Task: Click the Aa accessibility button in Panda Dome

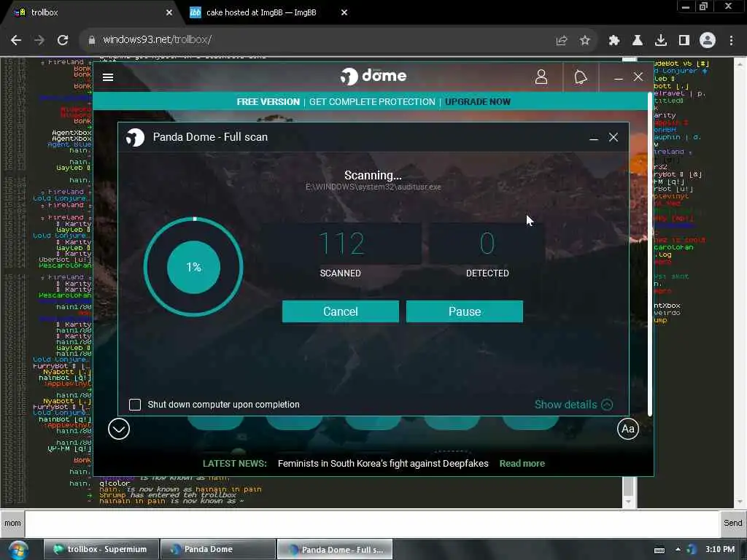Action: coord(627,429)
